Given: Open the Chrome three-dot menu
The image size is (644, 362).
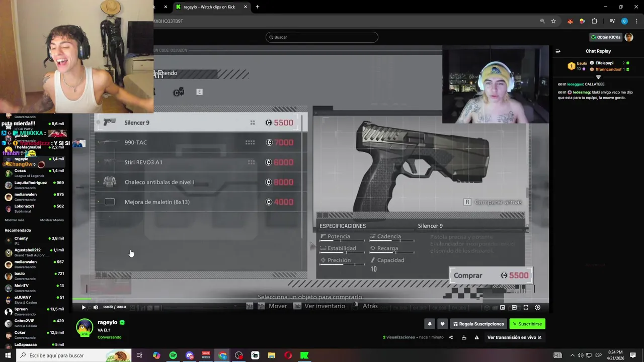Looking at the screenshot, I should 635,21.
